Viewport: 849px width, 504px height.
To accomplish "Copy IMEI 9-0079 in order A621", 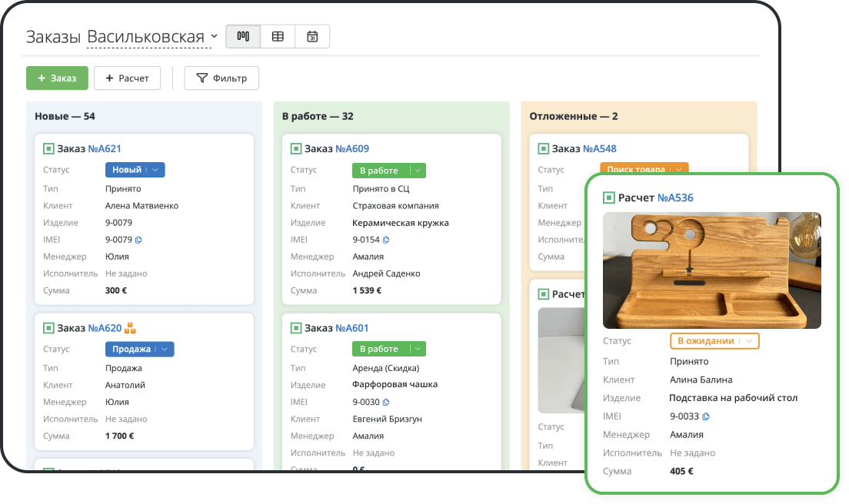I will [x=138, y=240].
